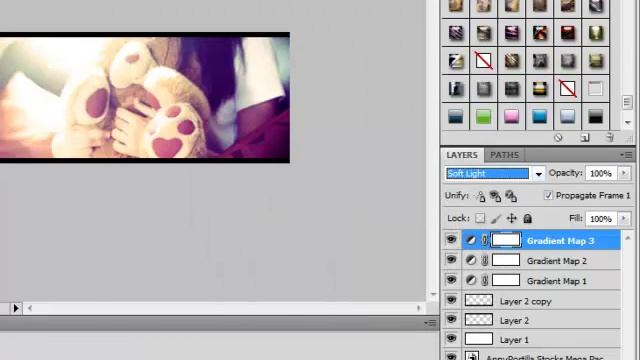
Task: Click the adjustment icon of Gradient Map 3
Action: pos(471,240)
